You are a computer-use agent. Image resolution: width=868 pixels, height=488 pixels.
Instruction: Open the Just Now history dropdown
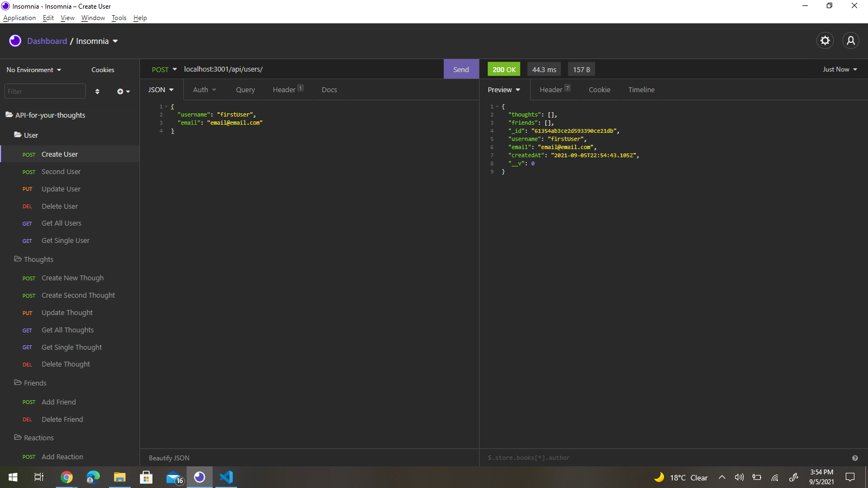click(840, 69)
